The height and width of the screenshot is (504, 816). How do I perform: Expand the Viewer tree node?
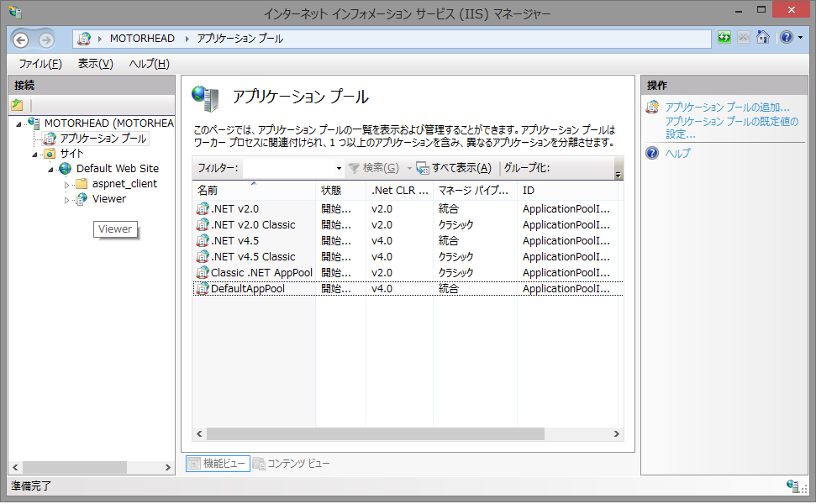tap(66, 200)
